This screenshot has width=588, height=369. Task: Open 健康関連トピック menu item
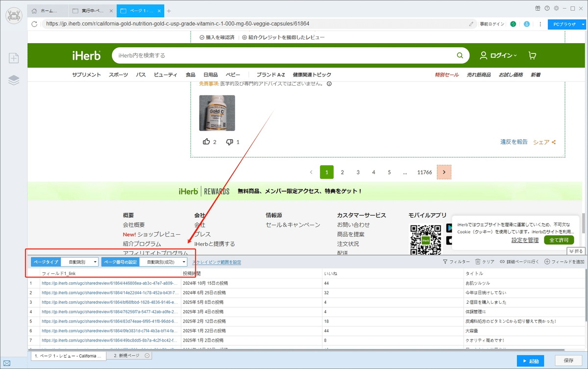[312, 75]
